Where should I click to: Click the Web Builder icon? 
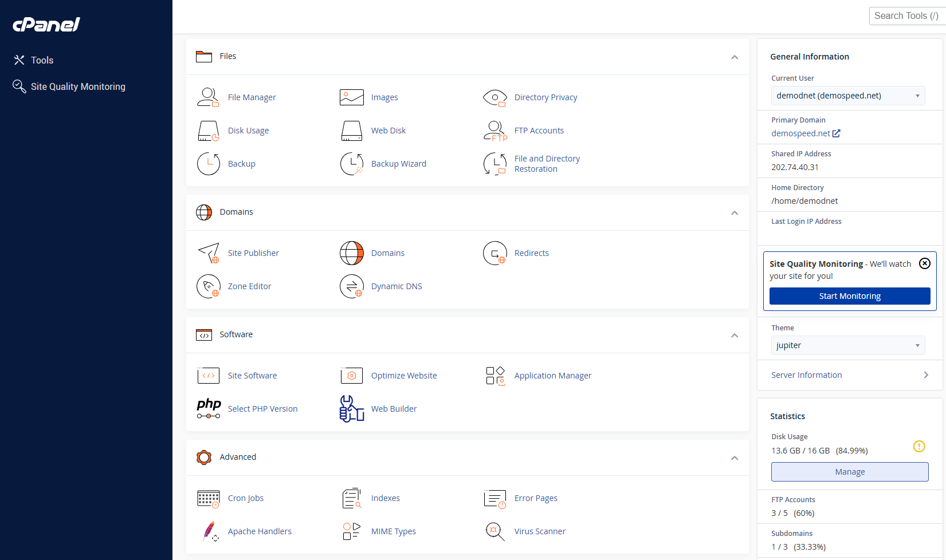[351, 409]
